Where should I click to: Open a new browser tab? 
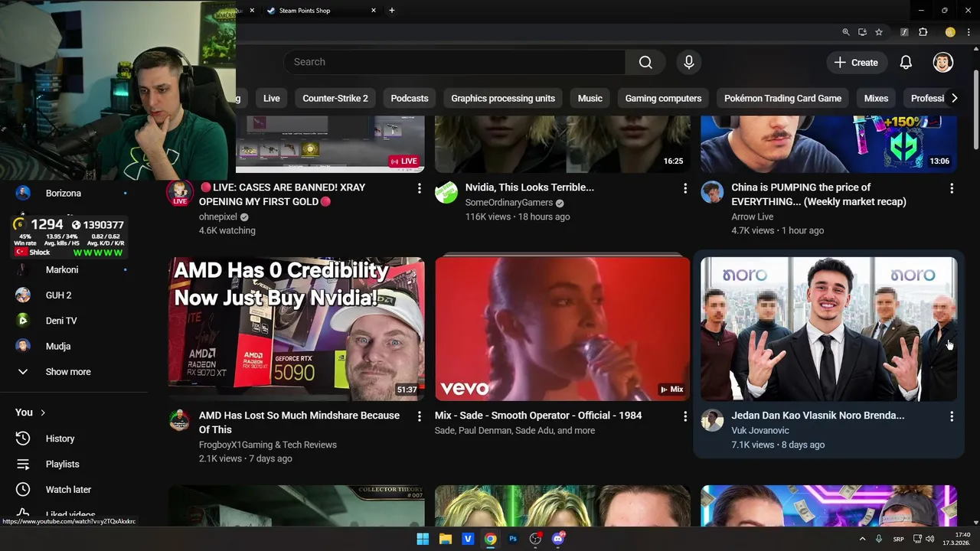(392, 11)
